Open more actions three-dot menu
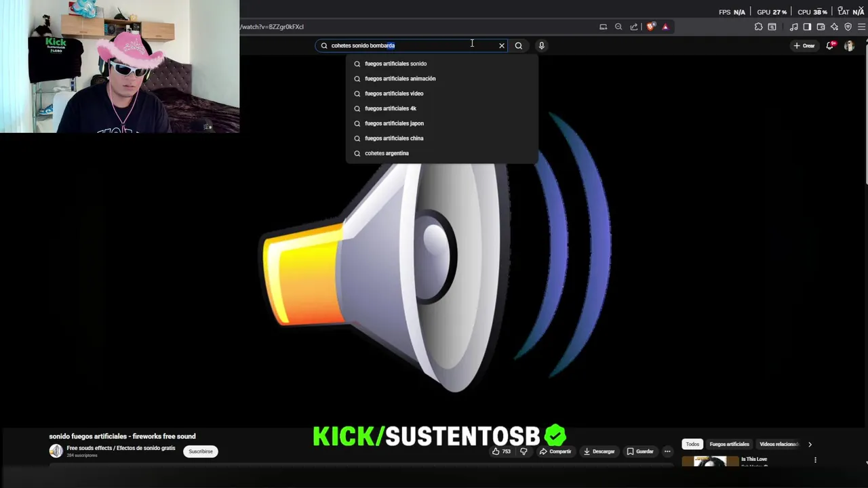868x488 pixels. click(x=667, y=451)
